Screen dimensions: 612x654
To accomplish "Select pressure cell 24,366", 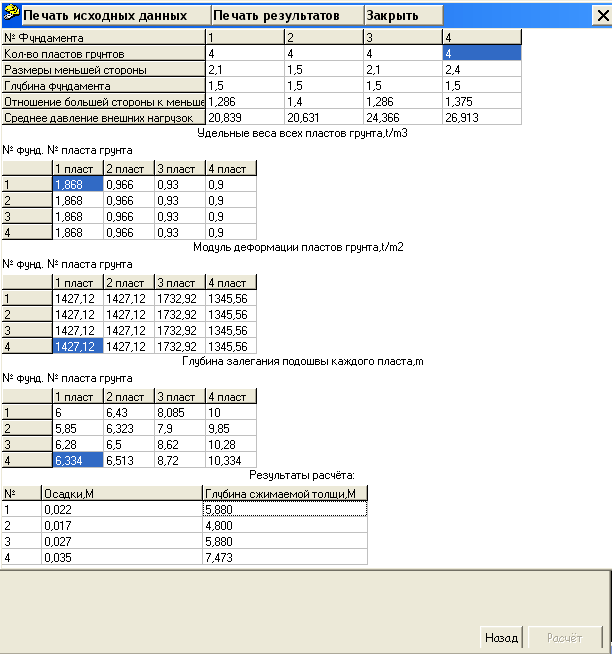I will [403, 118].
